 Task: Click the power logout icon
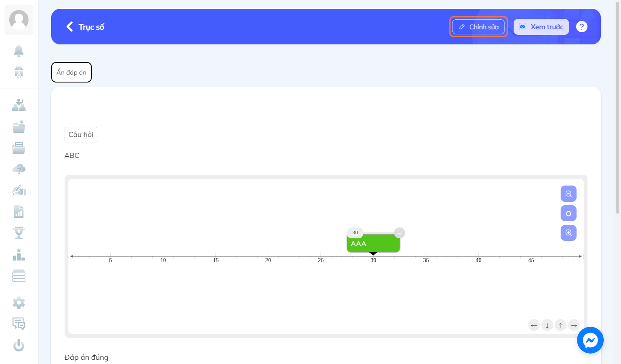tap(19, 345)
